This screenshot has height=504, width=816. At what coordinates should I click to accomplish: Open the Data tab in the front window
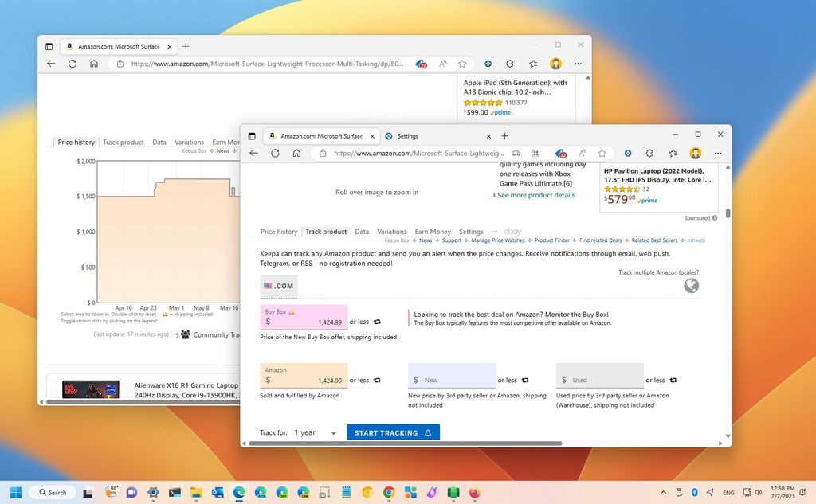click(x=362, y=232)
